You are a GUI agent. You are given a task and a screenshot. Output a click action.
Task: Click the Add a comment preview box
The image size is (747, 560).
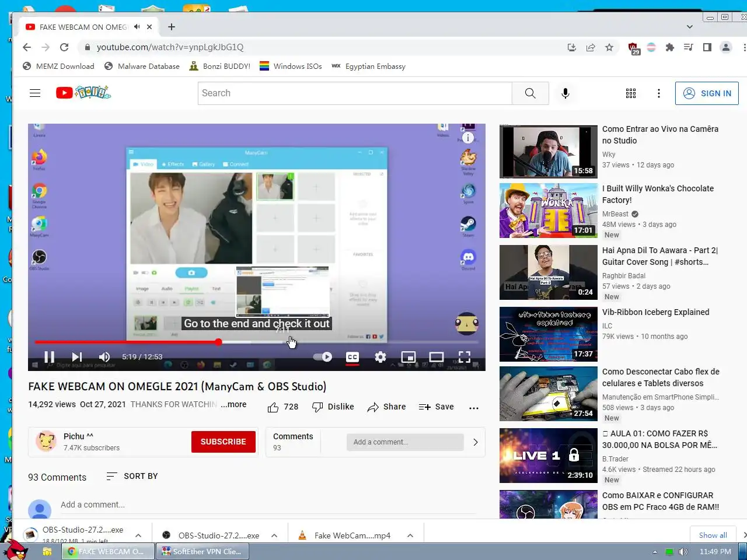click(405, 442)
